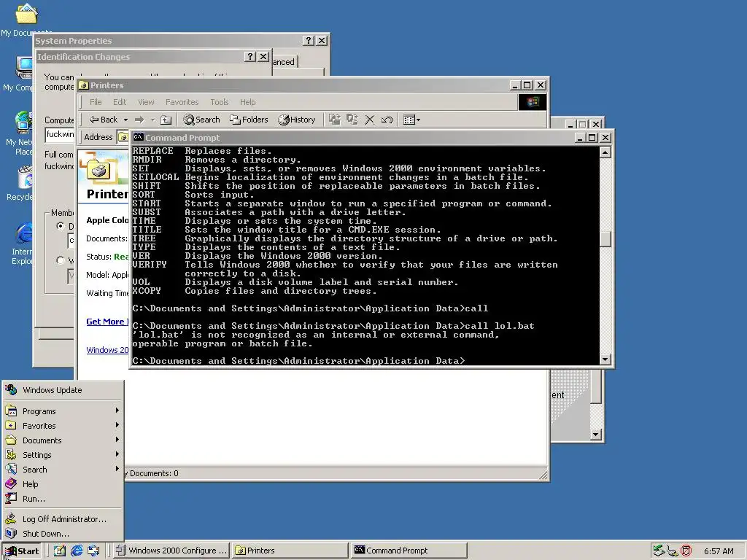Select the Recycle Bin desktop icon
Image resolution: width=747 pixels, height=560 pixels.
[25, 178]
